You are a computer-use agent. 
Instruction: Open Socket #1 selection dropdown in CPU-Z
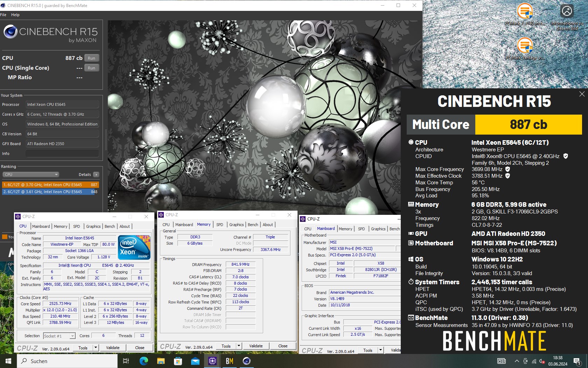point(59,336)
